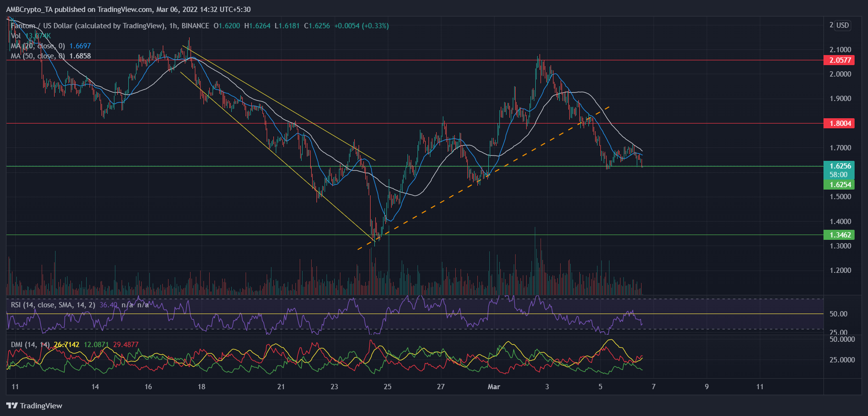Click the Mar date on time axis

point(494,386)
